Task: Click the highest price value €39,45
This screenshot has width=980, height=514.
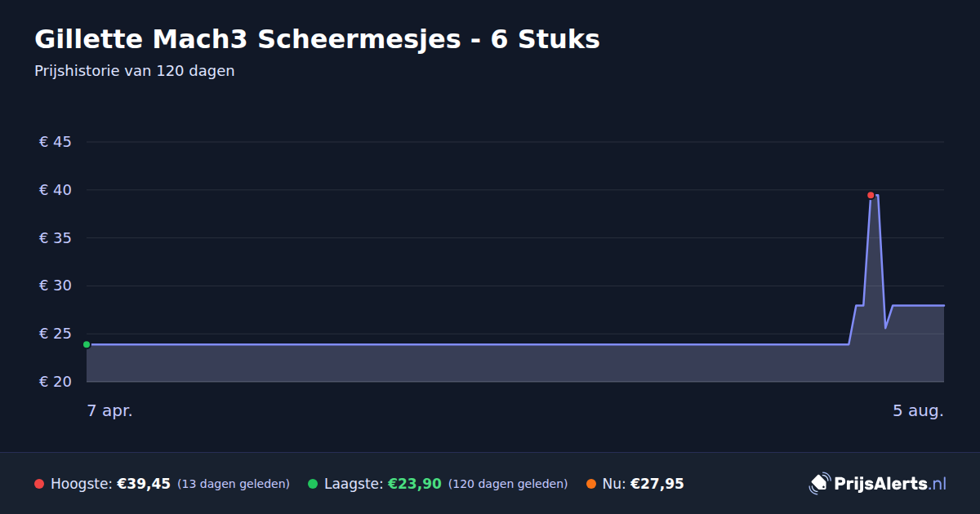Action: (x=144, y=484)
